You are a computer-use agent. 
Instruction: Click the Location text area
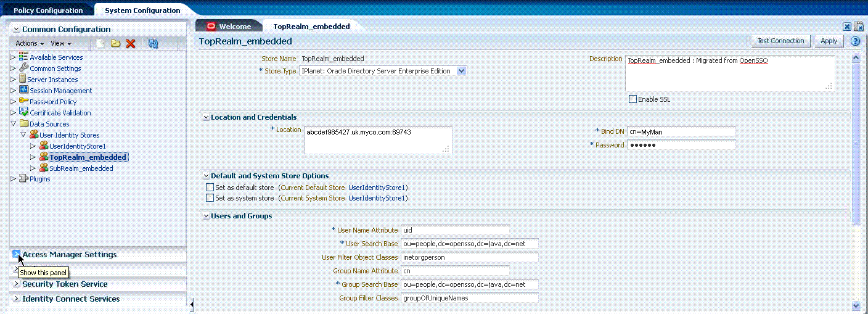[x=378, y=139]
